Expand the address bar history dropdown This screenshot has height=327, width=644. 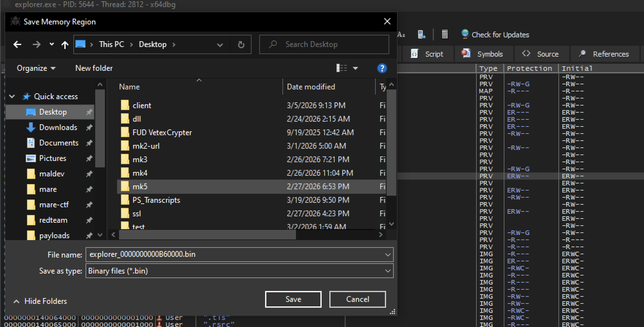pyautogui.click(x=220, y=45)
